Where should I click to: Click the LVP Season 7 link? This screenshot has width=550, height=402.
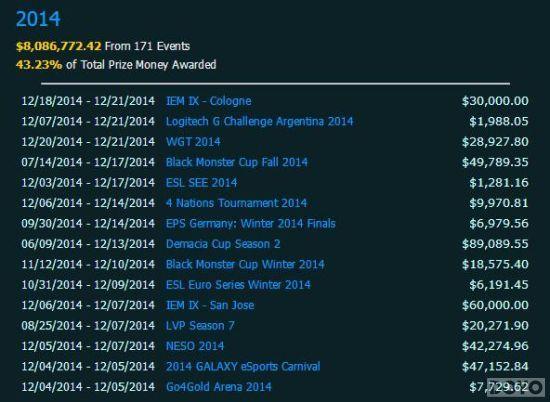pyautogui.click(x=200, y=326)
